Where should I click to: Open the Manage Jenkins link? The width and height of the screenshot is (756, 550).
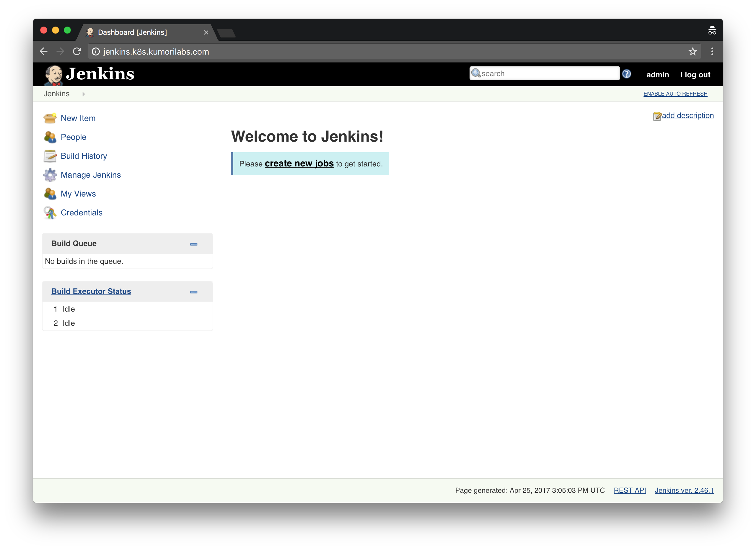91,175
